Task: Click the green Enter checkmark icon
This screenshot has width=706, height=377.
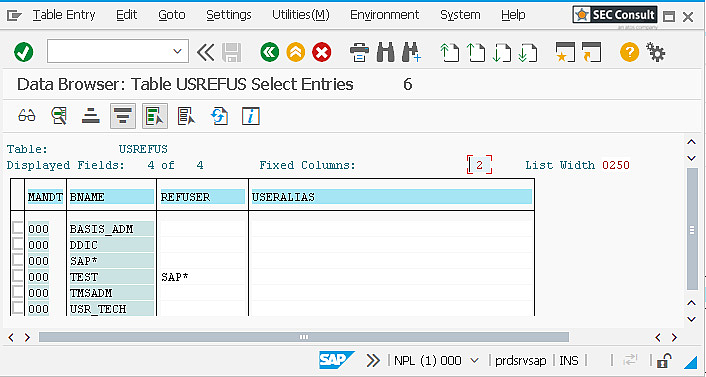Action: [23, 52]
